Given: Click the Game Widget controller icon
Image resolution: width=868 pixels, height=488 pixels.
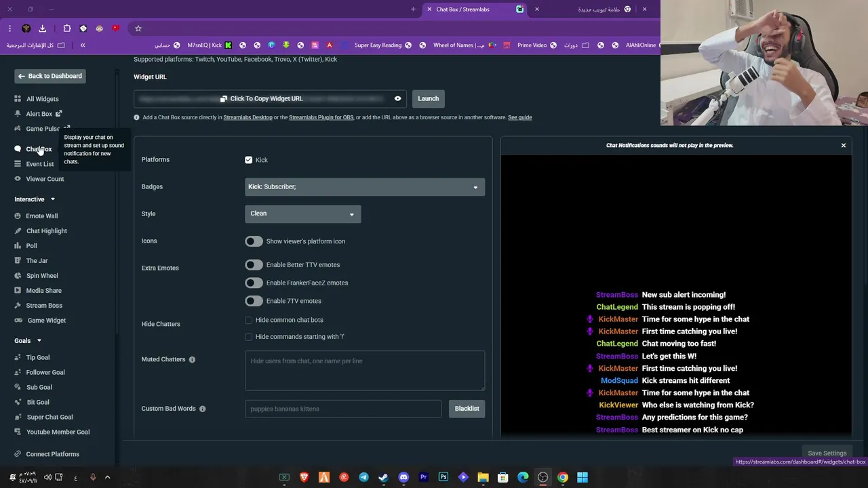Looking at the screenshot, I should click(x=18, y=320).
